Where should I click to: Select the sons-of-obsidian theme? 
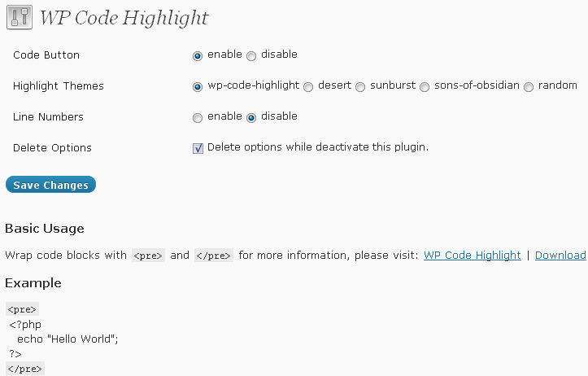(425, 87)
